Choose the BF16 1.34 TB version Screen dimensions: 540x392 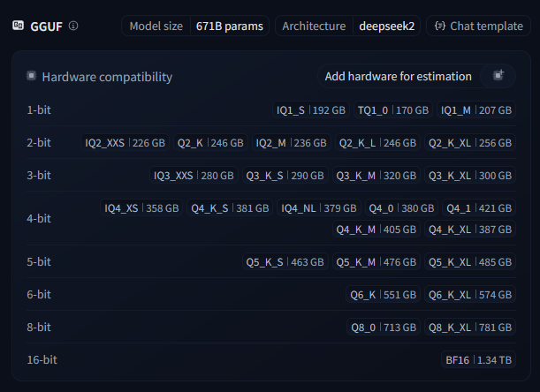tap(478, 360)
